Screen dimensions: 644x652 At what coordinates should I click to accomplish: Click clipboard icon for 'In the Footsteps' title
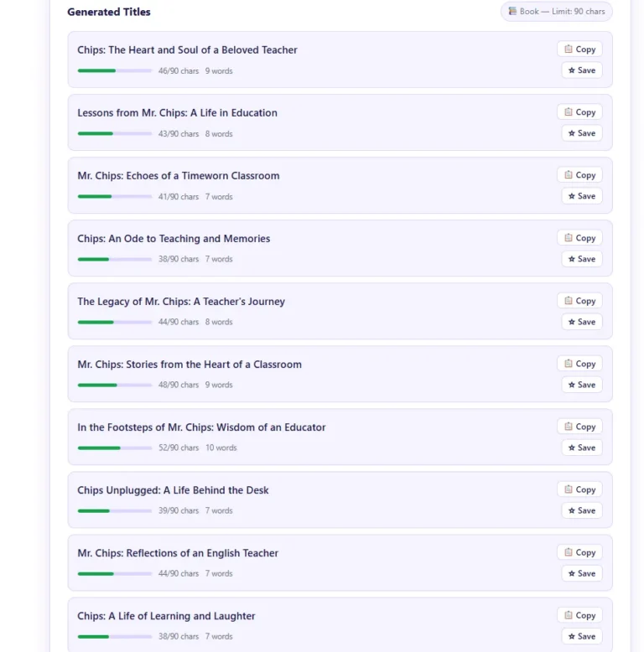point(569,427)
